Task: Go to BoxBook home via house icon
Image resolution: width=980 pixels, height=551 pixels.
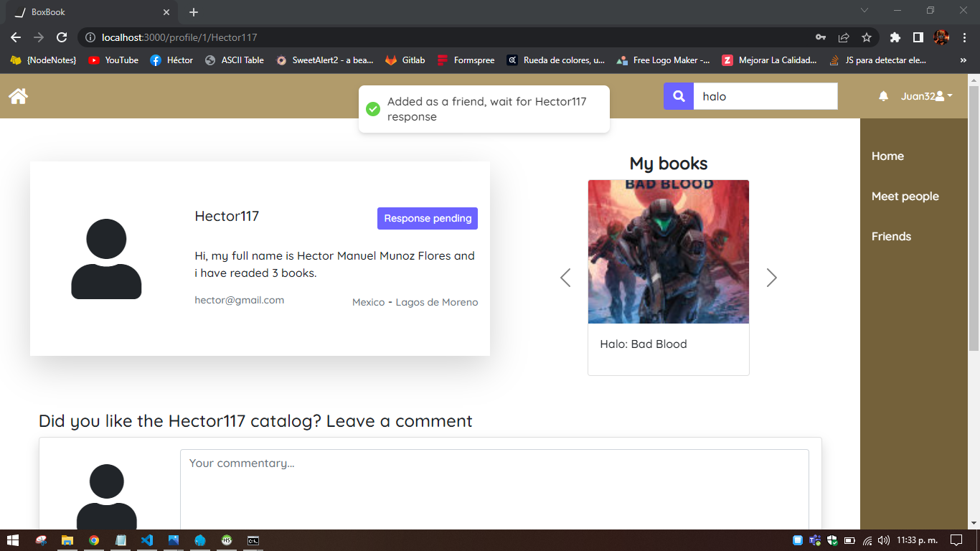Action: (18, 96)
